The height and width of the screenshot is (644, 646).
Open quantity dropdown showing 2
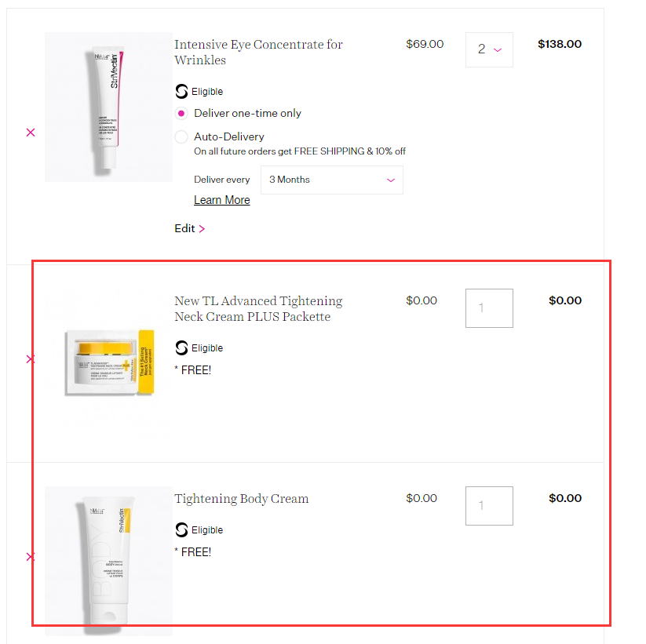[489, 50]
